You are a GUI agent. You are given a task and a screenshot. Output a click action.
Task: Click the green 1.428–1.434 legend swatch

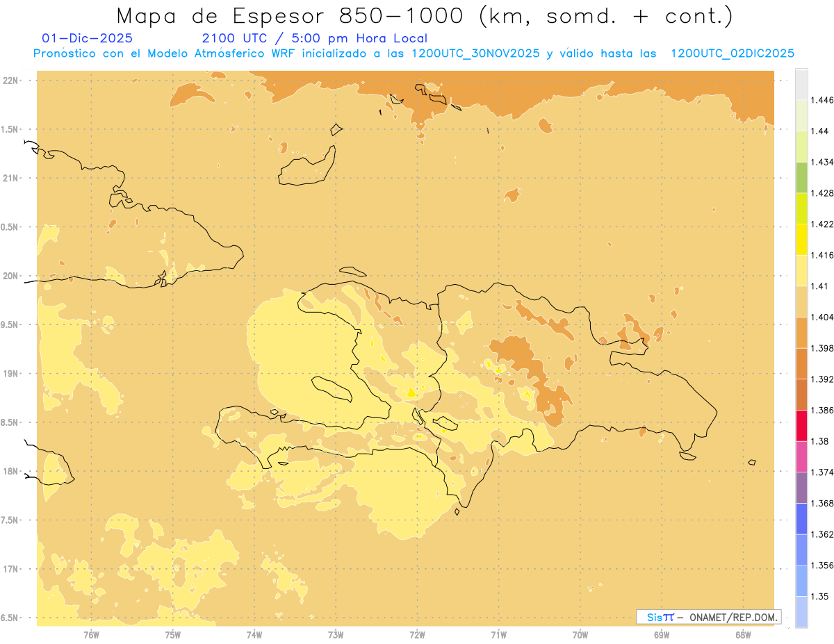point(801,177)
